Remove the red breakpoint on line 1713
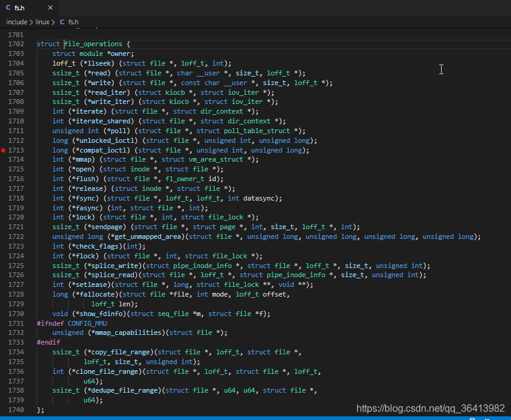511x420 pixels. coord(3,150)
